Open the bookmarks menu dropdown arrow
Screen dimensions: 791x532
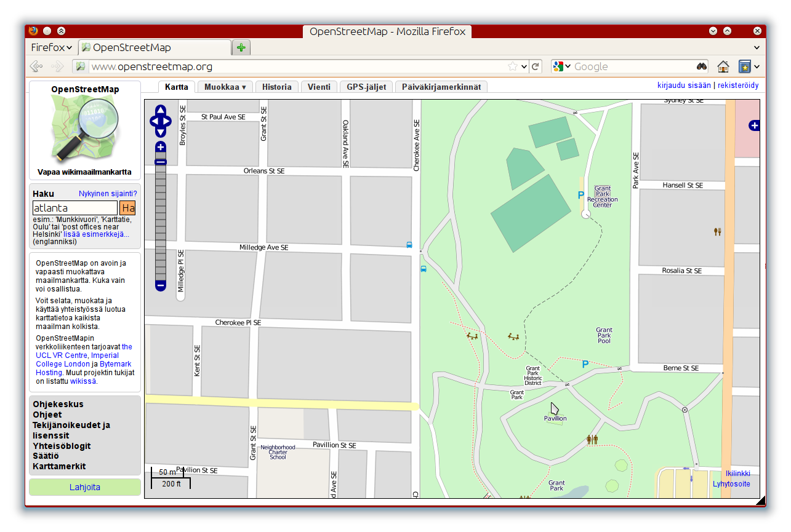coord(757,66)
